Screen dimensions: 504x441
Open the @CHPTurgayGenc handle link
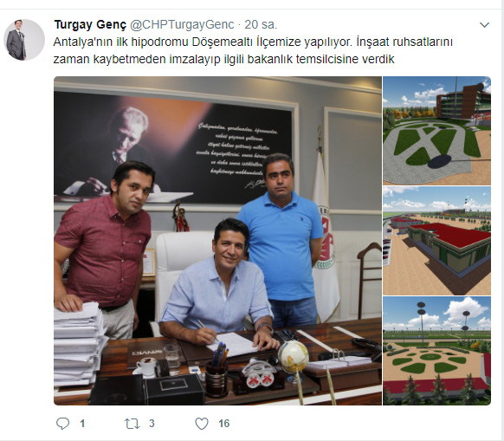click(182, 25)
